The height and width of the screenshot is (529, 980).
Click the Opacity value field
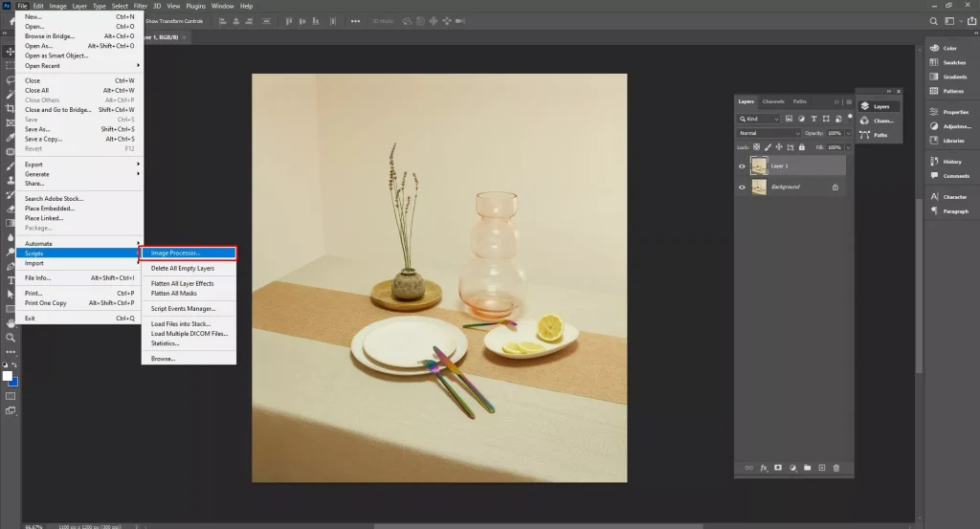pos(835,133)
